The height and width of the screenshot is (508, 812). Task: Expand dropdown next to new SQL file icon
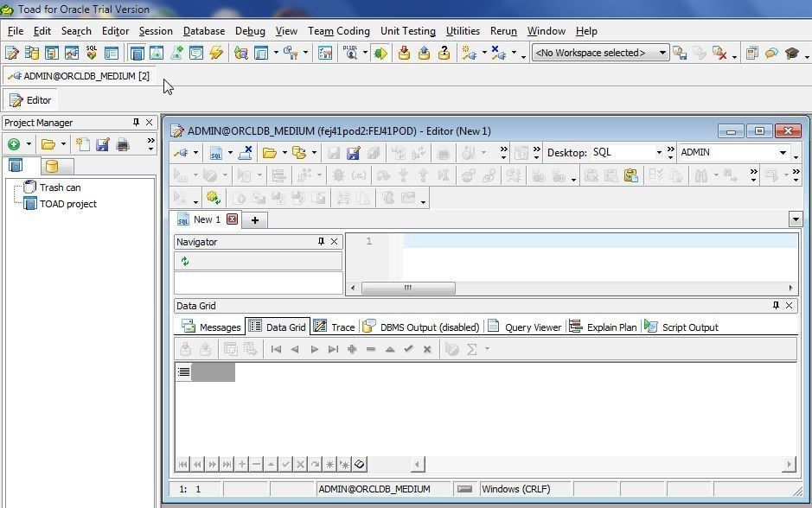pyautogui.click(x=230, y=153)
